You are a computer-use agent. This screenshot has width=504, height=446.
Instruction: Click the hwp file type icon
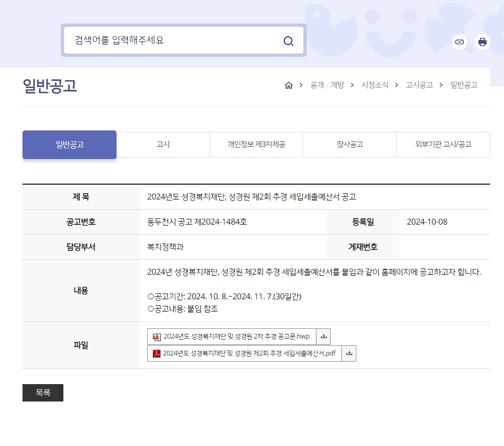[156, 337]
